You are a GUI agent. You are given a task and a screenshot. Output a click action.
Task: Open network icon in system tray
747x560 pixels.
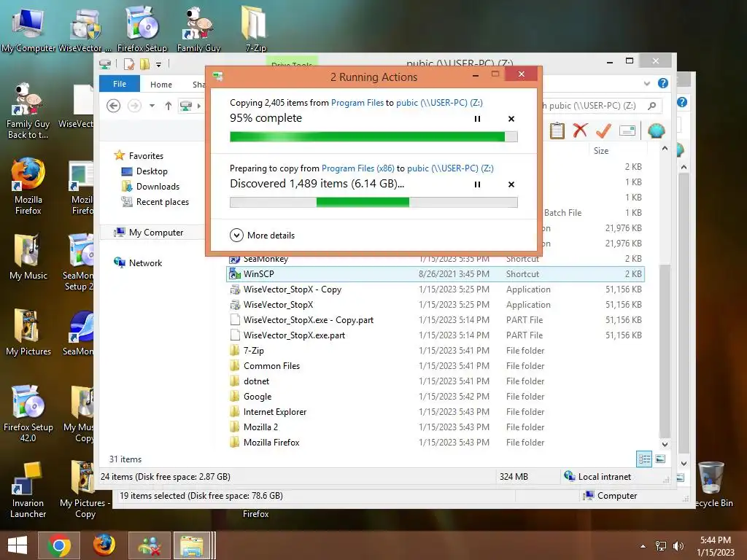(661, 546)
